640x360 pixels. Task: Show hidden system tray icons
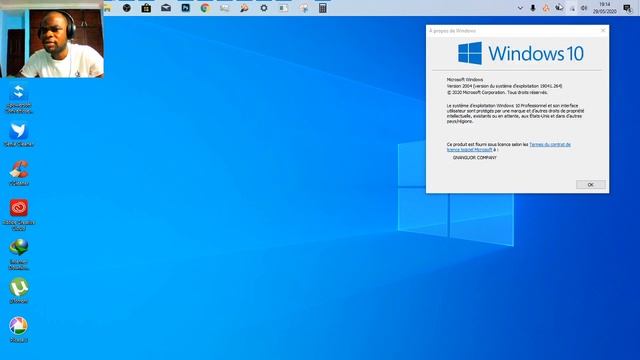coord(520,8)
